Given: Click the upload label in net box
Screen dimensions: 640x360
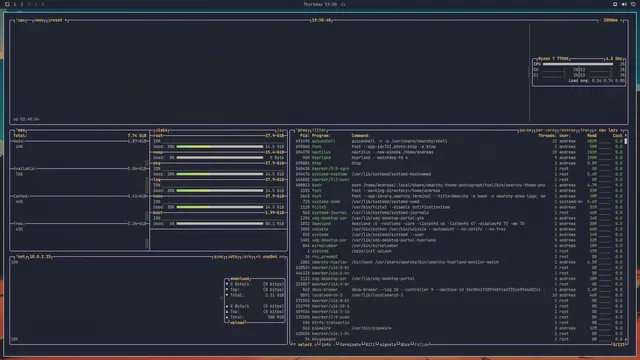Looking at the screenshot, I should tap(237, 323).
